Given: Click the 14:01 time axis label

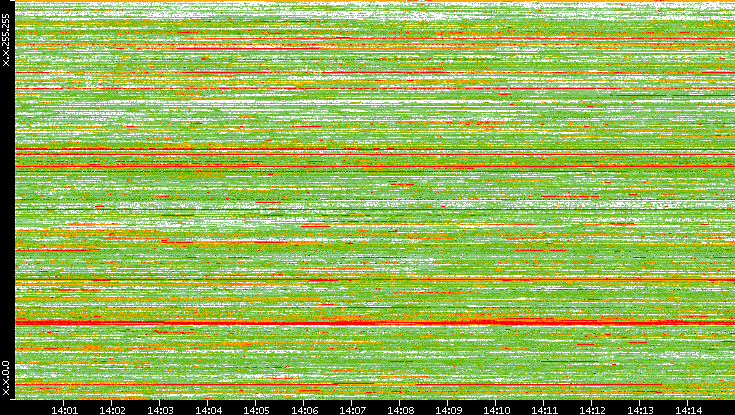Looking at the screenshot, I should [64, 410].
